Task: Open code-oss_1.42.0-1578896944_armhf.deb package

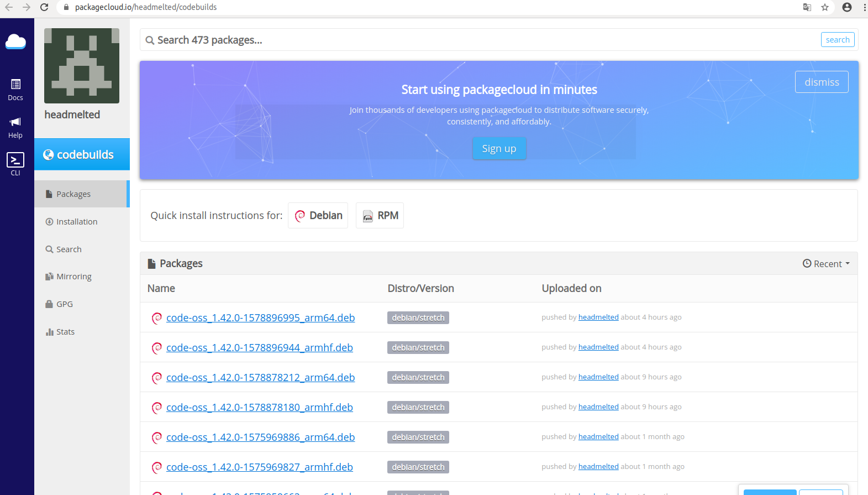Action: coord(260,348)
